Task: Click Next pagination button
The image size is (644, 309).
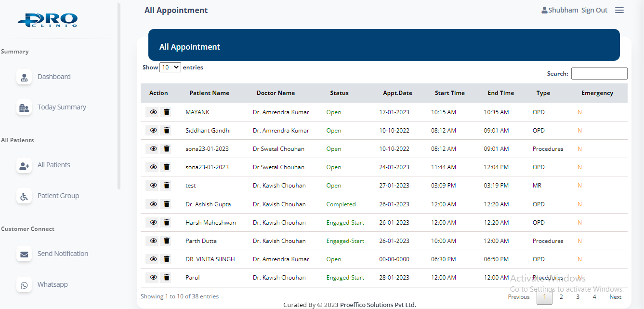Action: pyautogui.click(x=615, y=297)
